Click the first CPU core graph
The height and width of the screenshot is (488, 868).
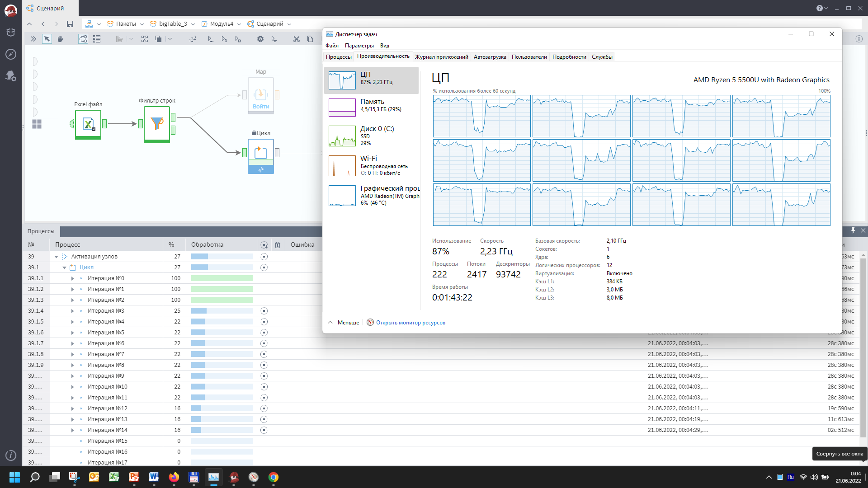coord(481,116)
